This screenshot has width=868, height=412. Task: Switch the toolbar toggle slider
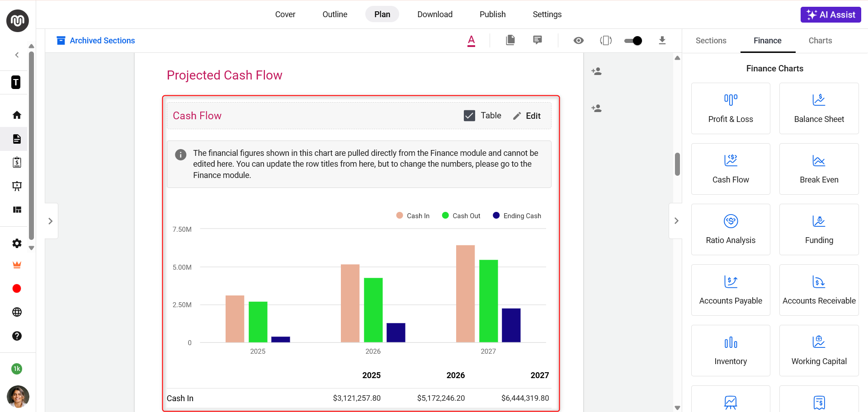pyautogui.click(x=633, y=41)
